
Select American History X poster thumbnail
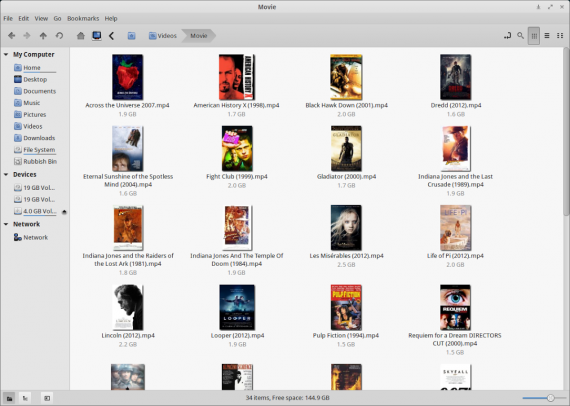[x=237, y=77]
